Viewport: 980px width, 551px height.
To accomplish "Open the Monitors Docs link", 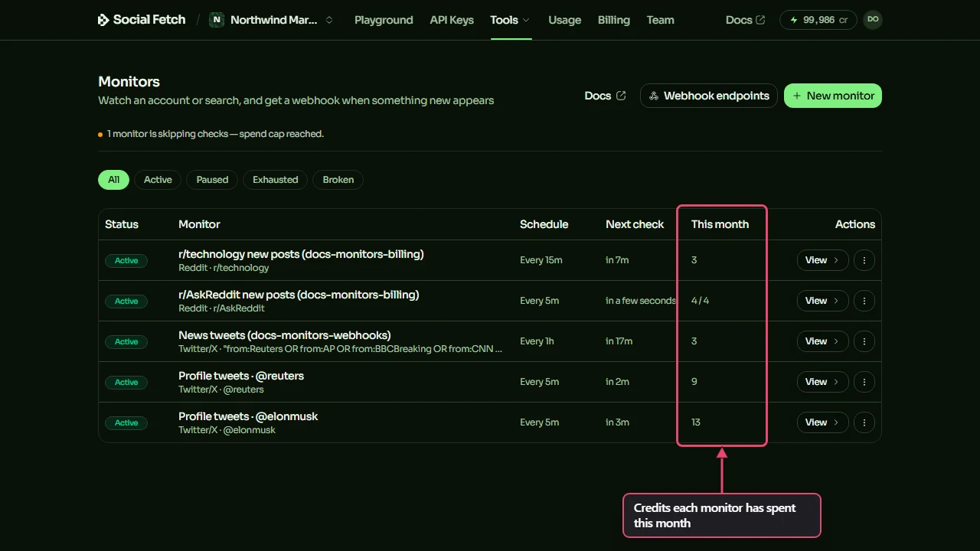I will click(605, 96).
